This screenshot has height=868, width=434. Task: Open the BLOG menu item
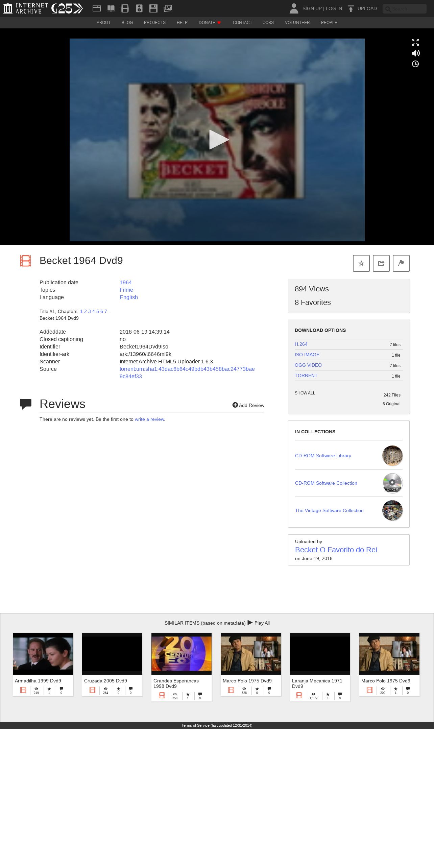[127, 23]
